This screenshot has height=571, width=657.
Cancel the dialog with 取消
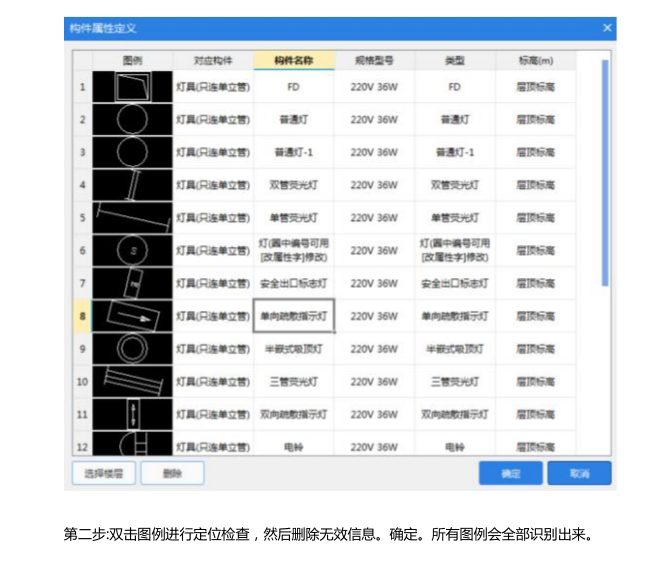pyautogui.click(x=579, y=473)
